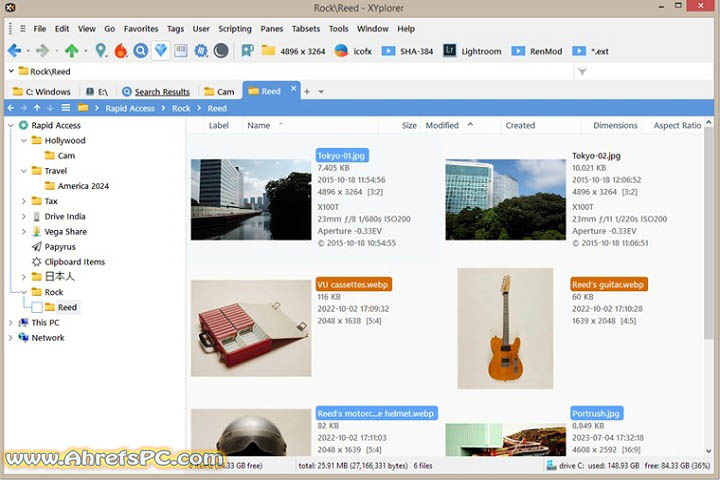Select the Tokyo-02.jpg thumbnail
The width and height of the screenshot is (720, 480).
pyautogui.click(x=505, y=199)
